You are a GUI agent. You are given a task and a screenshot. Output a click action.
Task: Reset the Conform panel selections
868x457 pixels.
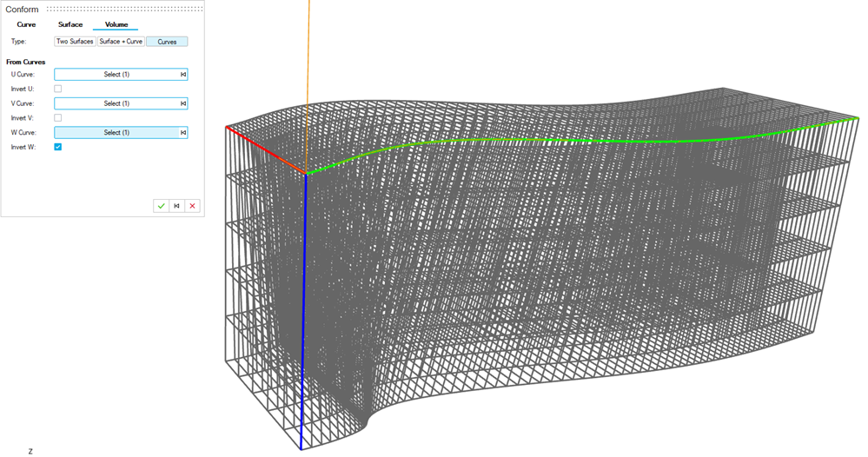click(x=176, y=206)
